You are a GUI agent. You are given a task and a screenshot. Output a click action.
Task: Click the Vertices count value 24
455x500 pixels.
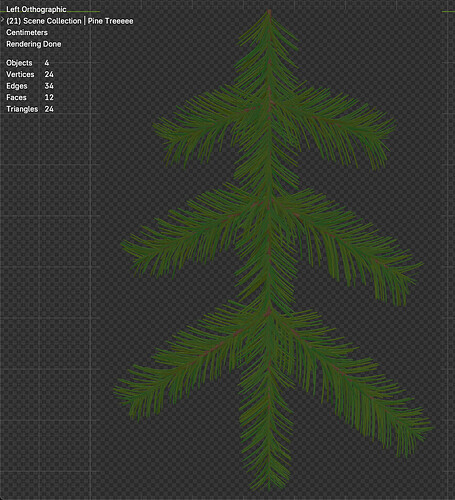(x=49, y=74)
